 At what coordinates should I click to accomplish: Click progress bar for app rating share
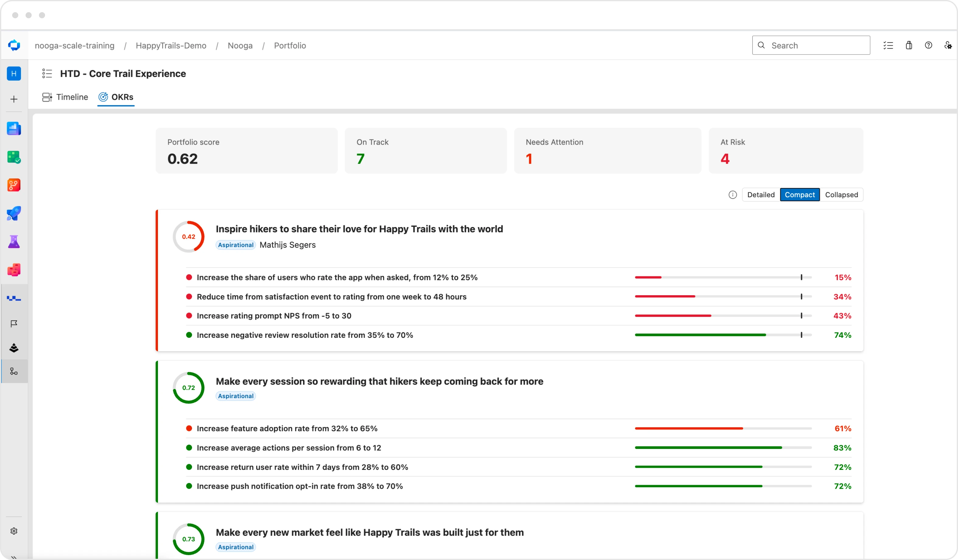723,278
